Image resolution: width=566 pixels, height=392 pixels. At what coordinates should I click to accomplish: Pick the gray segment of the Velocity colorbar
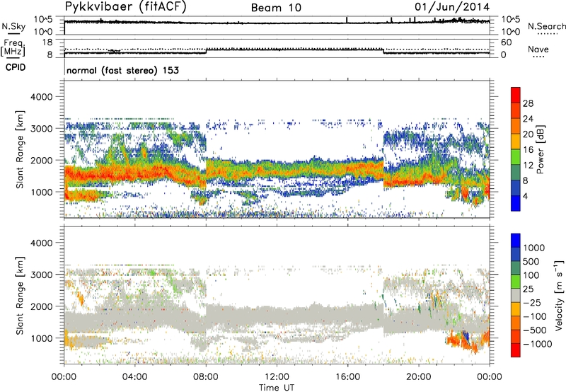(x=516, y=295)
